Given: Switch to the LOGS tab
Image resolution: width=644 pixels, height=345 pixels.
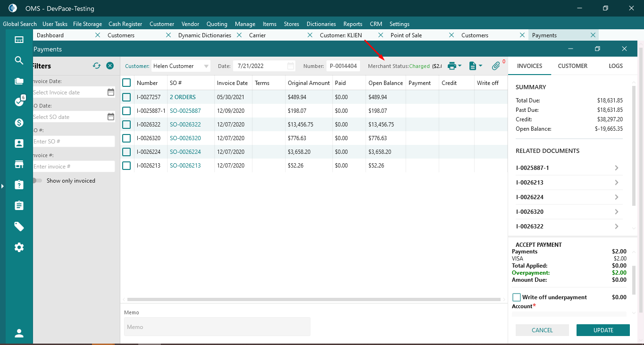Looking at the screenshot, I should tap(616, 66).
